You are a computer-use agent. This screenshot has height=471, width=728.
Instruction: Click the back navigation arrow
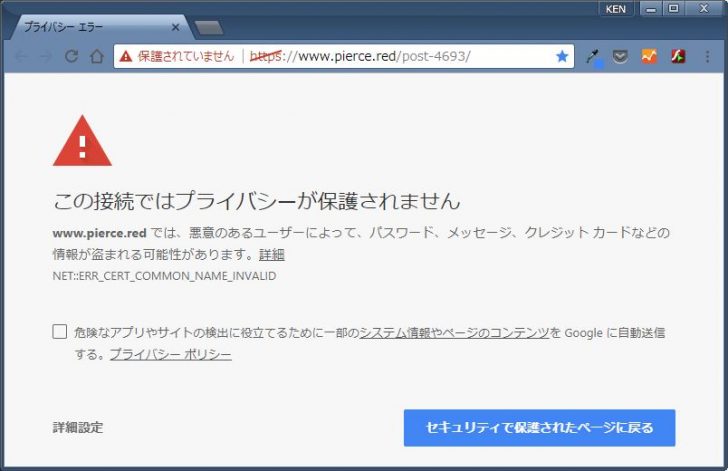click(x=21, y=57)
